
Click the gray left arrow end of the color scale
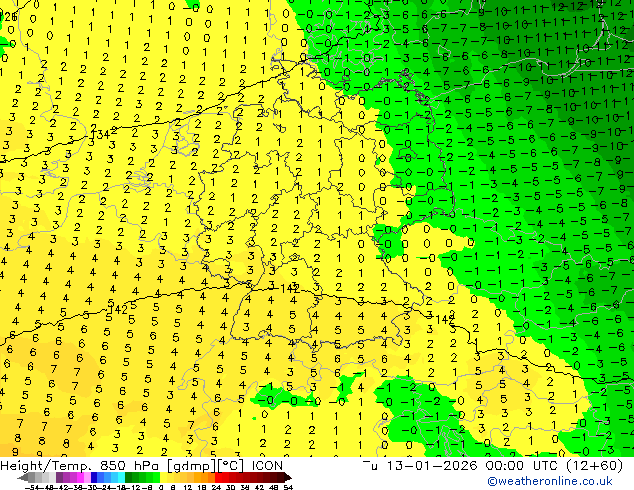23,478
